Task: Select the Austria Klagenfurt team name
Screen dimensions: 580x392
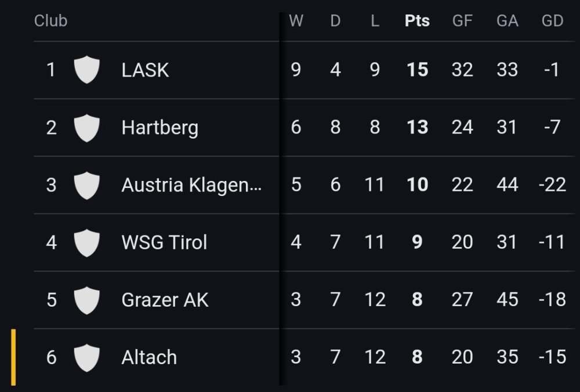Action: pos(191,185)
